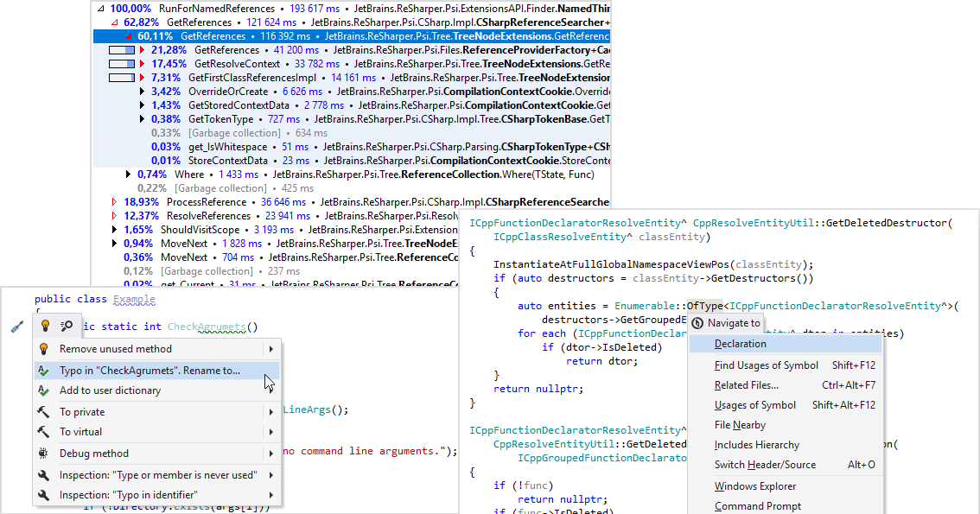Select the highlighted 60,11% GetReferences row
This screenshot has width=980, height=514.
[346, 36]
